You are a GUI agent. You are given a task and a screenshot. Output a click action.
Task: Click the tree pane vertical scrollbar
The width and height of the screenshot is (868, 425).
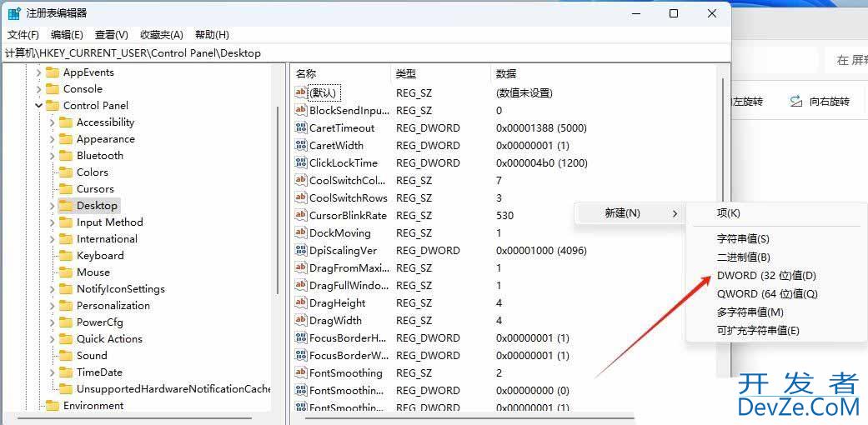click(278, 199)
